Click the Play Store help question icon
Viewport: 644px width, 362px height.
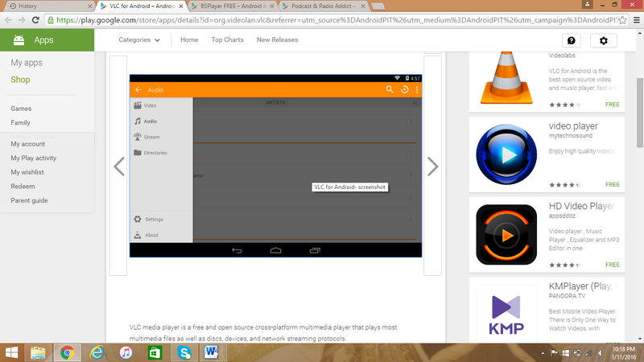pyautogui.click(x=572, y=40)
